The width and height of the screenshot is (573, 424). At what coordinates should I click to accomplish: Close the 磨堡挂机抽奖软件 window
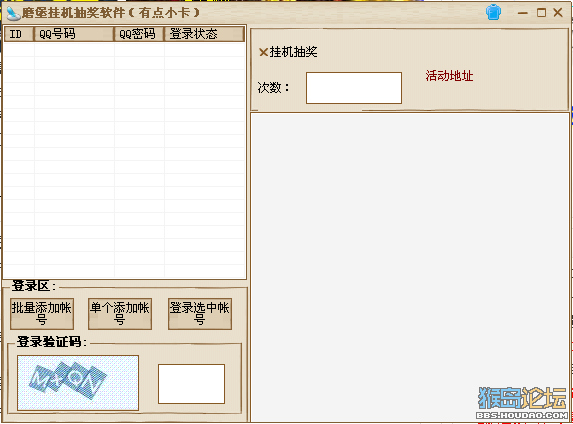click(558, 13)
